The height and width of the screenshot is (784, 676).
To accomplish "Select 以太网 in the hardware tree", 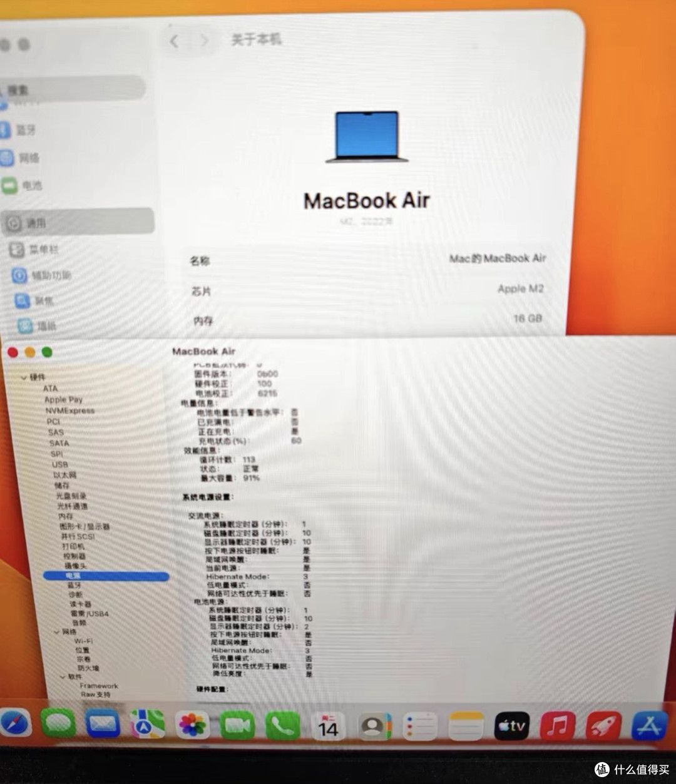I will click(x=64, y=475).
